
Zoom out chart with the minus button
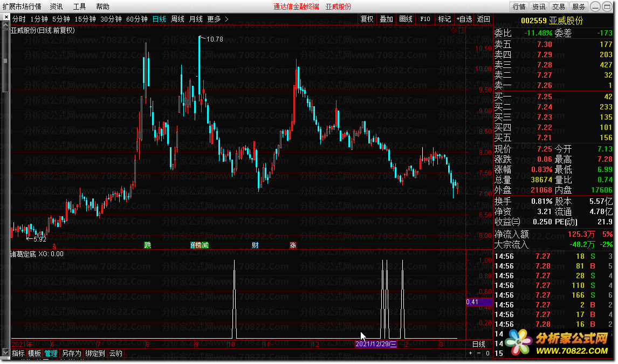coord(479,353)
